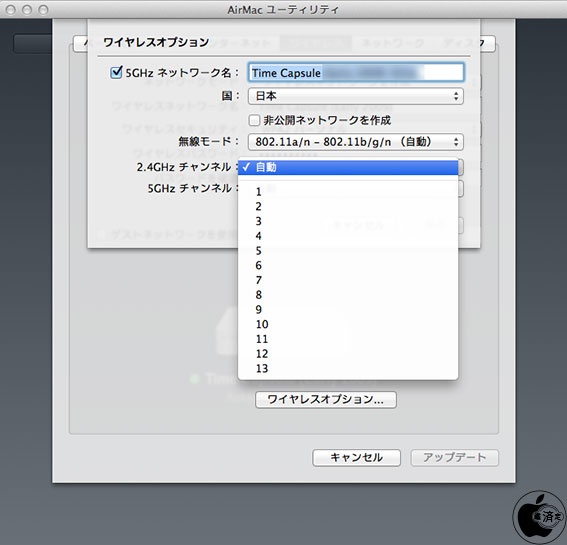Choose channel 11 from the list
Screen dimensions: 567x545
coord(348,339)
